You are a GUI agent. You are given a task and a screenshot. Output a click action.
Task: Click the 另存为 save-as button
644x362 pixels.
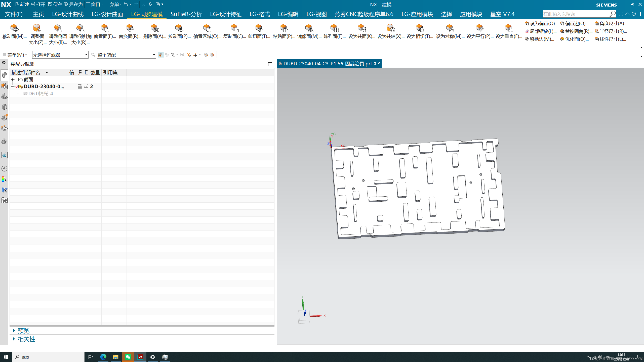coord(73,4)
